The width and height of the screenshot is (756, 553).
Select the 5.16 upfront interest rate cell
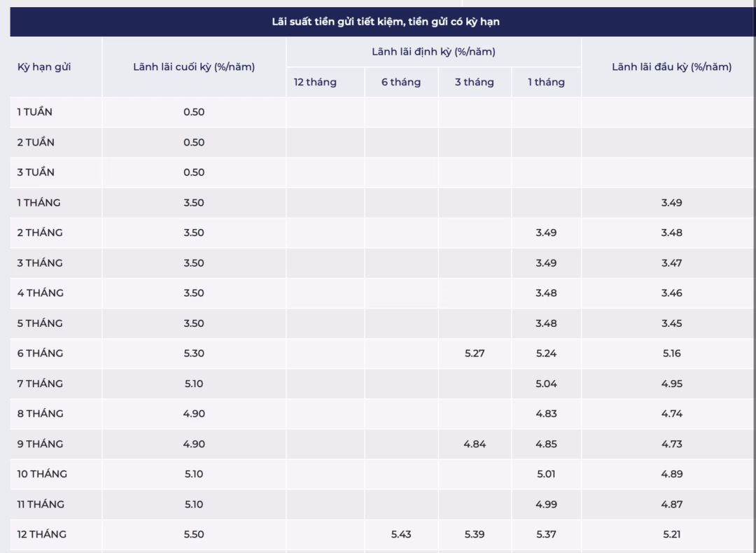671,353
